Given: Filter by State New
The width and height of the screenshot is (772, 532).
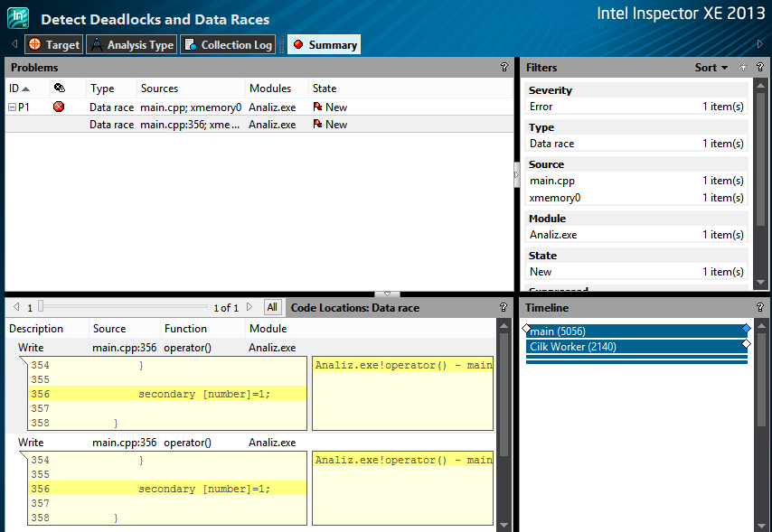Looking at the screenshot, I should 636,272.
